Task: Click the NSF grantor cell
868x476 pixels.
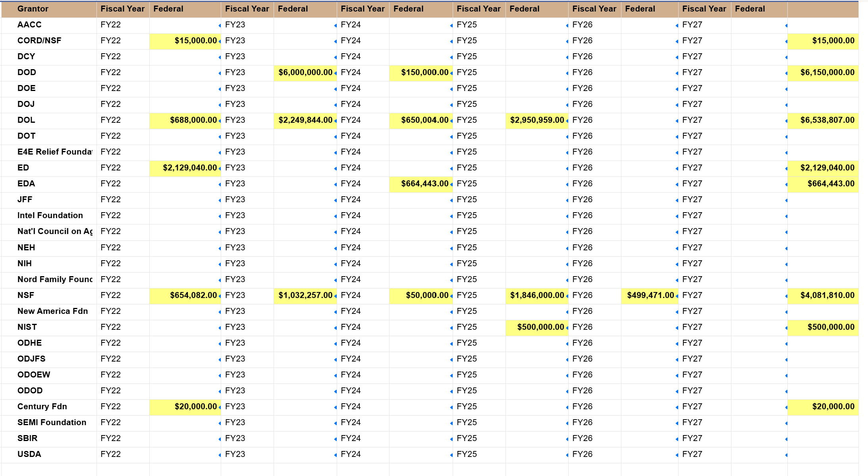Action: point(49,296)
